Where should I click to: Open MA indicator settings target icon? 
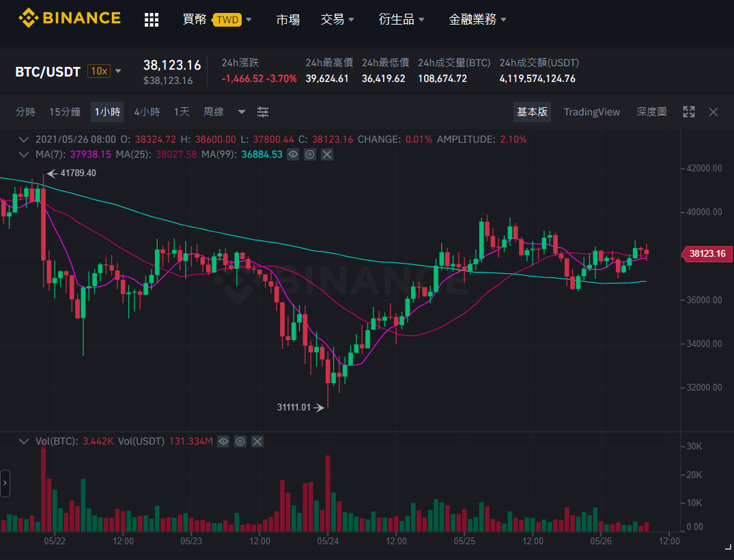(x=310, y=154)
